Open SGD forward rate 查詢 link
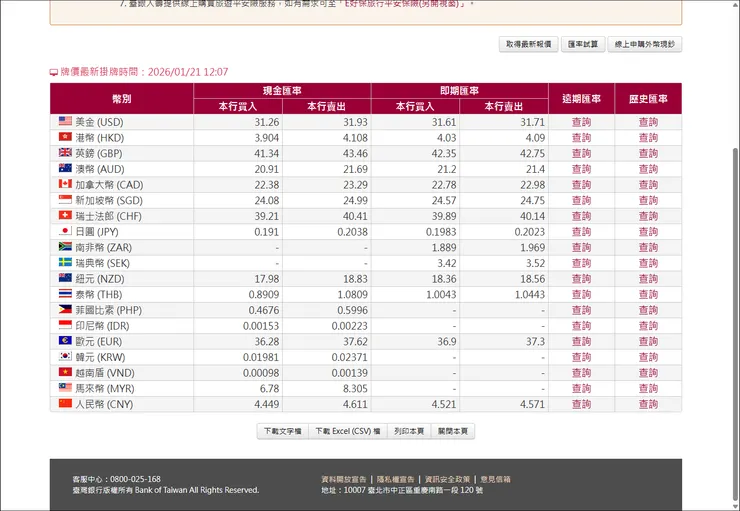 pos(581,201)
